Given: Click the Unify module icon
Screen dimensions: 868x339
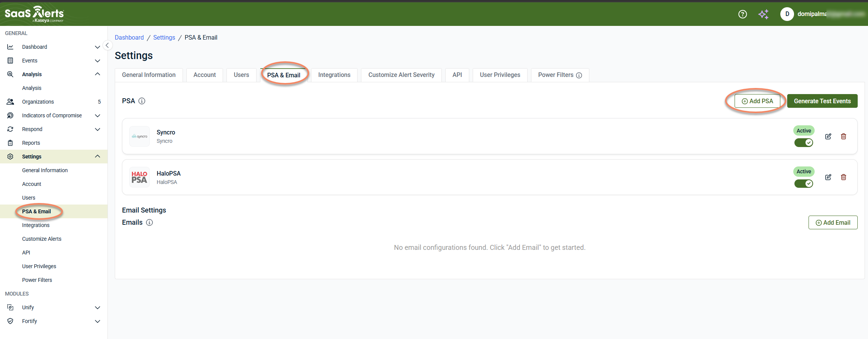Looking at the screenshot, I should [10, 307].
